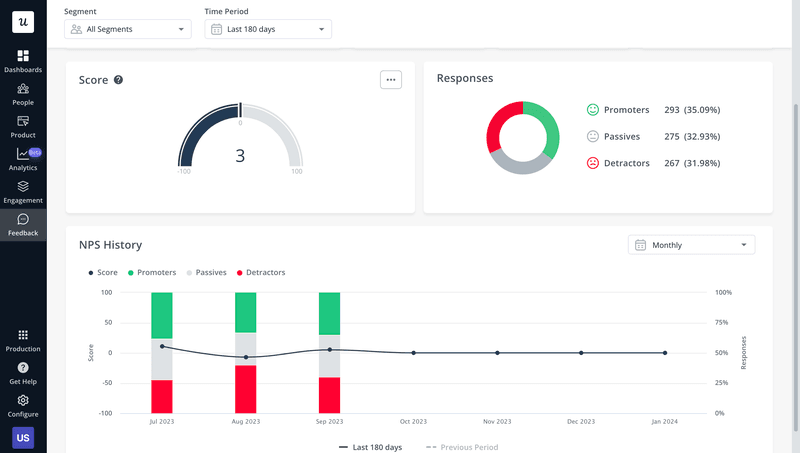Click the US user avatar
Screen dimensions: 800x453
click(23, 438)
